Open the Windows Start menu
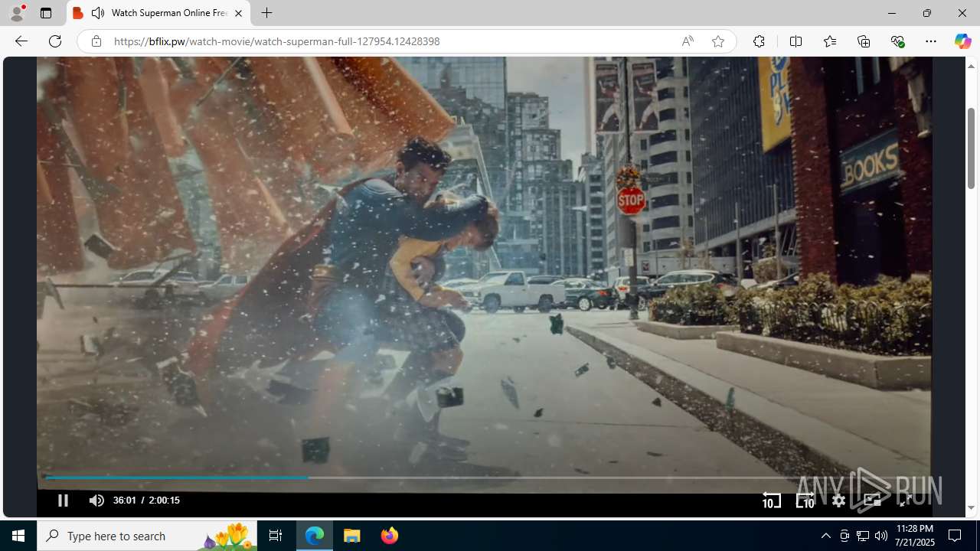Screen dimensions: 980x551 tap(18, 536)
